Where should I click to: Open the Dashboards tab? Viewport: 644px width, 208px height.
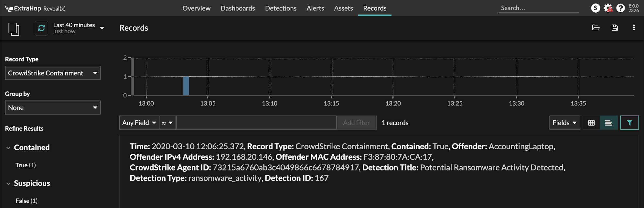pos(238,8)
